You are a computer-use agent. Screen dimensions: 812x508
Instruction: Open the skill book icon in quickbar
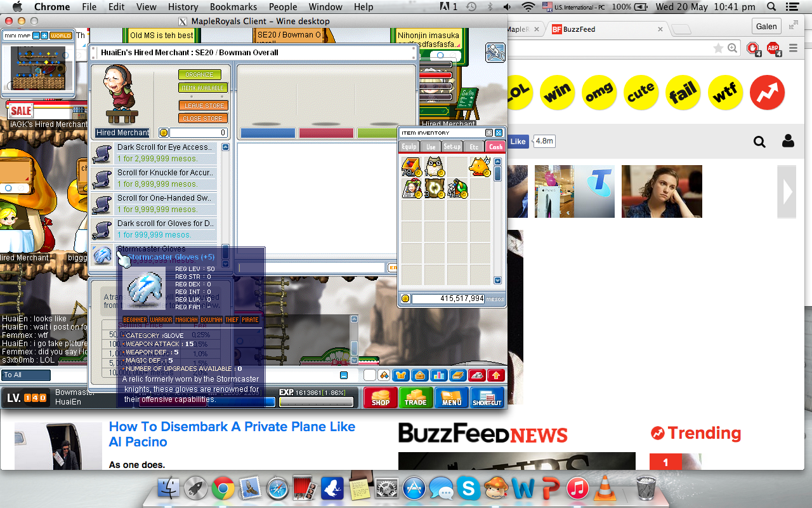458,375
